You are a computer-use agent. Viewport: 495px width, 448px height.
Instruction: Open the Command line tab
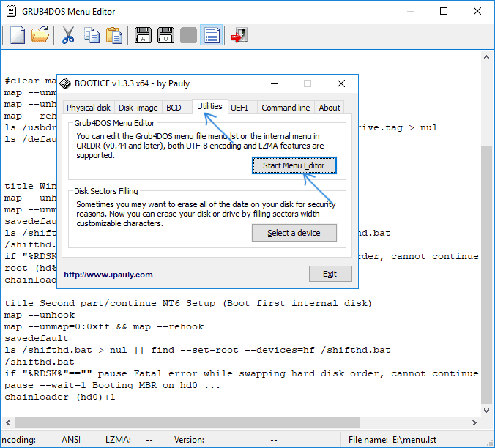tap(286, 108)
